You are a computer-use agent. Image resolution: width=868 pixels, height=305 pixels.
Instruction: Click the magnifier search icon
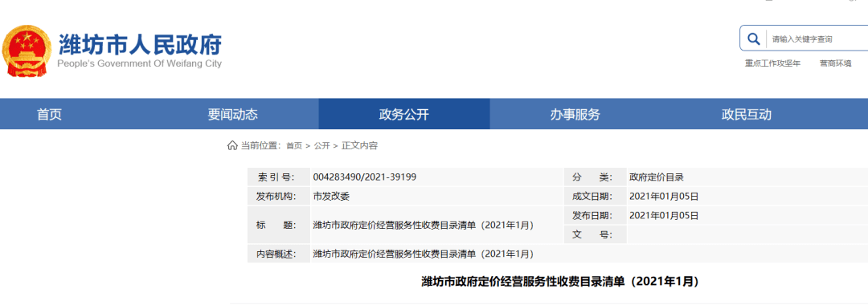coord(753,39)
